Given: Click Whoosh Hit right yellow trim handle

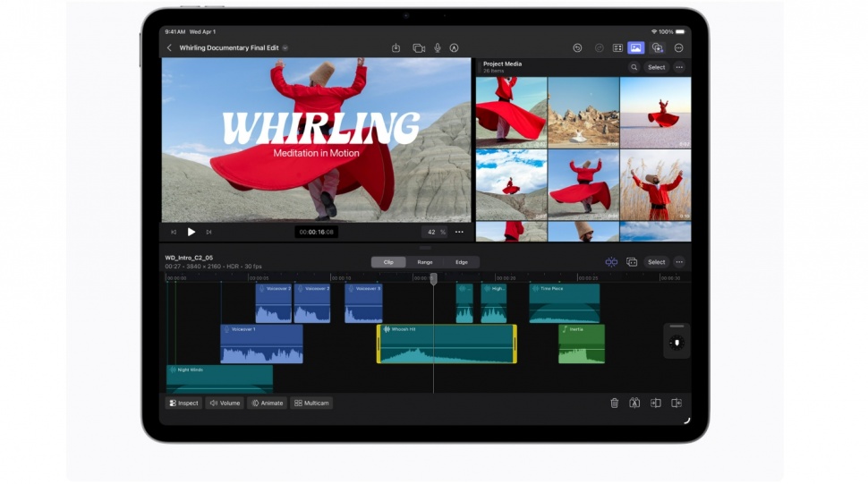Looking at the screenshot, I should (x=515, y=344).
